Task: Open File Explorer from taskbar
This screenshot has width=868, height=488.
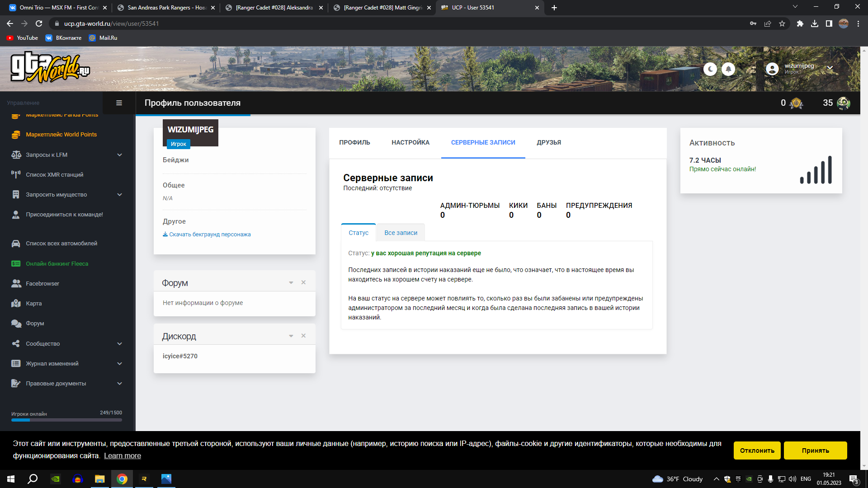Action: click(x=99, y=479)
